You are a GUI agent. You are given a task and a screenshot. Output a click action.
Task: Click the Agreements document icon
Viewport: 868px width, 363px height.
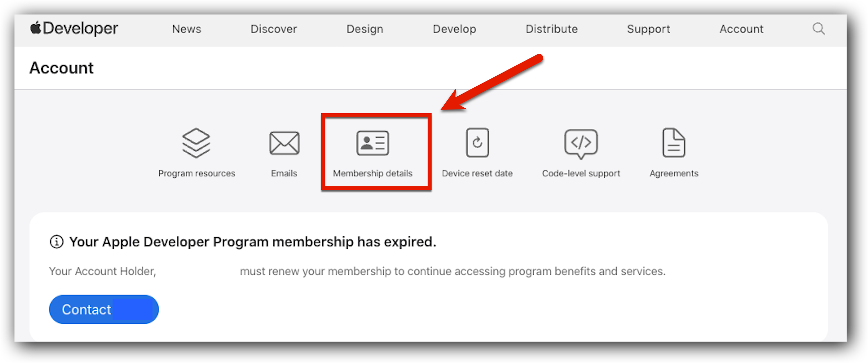674,143
